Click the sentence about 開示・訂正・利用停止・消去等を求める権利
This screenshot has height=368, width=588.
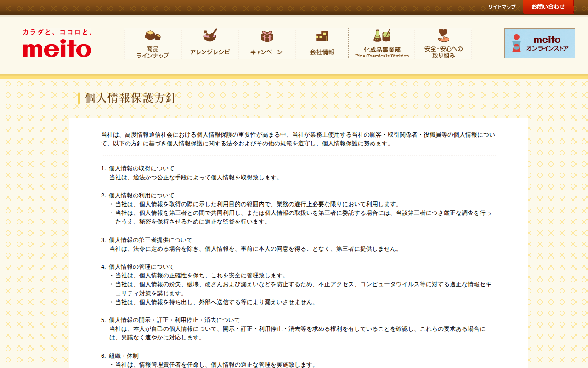(297, 333)
